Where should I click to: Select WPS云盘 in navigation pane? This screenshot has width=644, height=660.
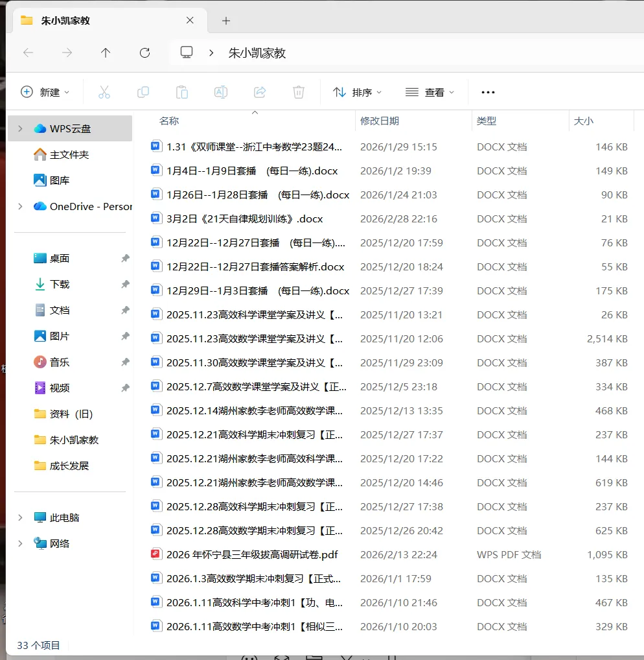(x=70, y=128)
